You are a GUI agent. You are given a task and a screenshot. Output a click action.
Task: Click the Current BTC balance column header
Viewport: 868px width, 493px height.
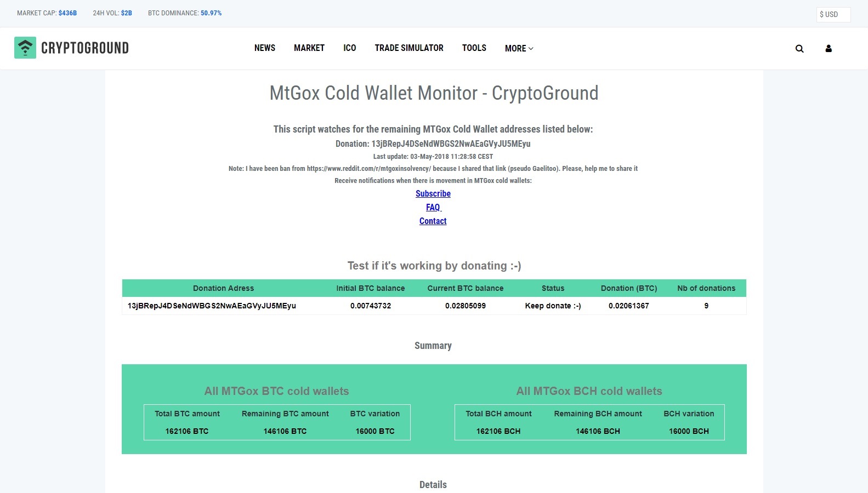point(466,288)
